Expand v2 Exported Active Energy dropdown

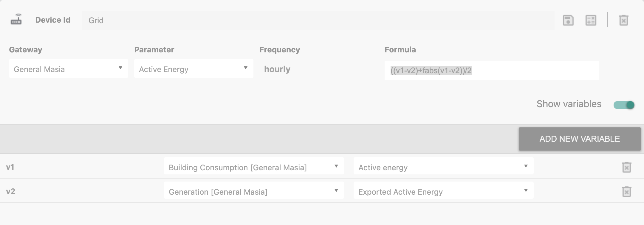pyautogui.click(x=444, y=190)
